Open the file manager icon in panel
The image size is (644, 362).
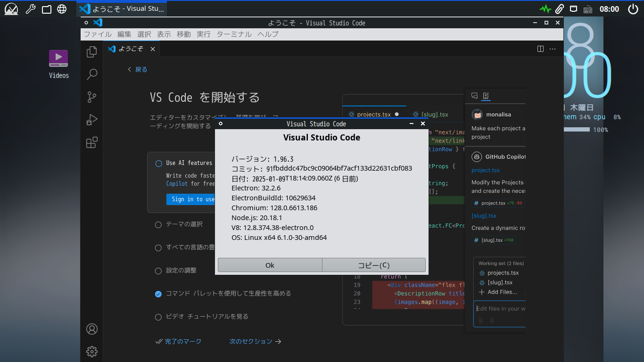tap(46, 9)
